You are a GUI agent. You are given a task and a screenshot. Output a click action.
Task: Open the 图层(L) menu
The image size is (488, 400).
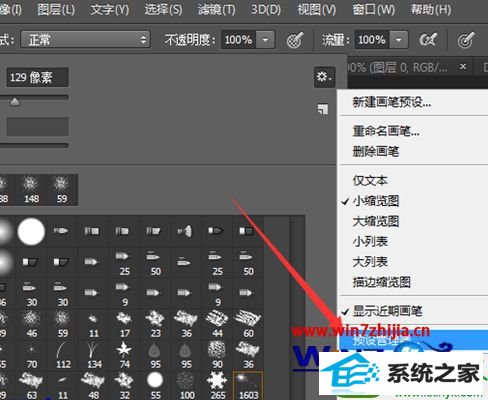pos(56,10)
